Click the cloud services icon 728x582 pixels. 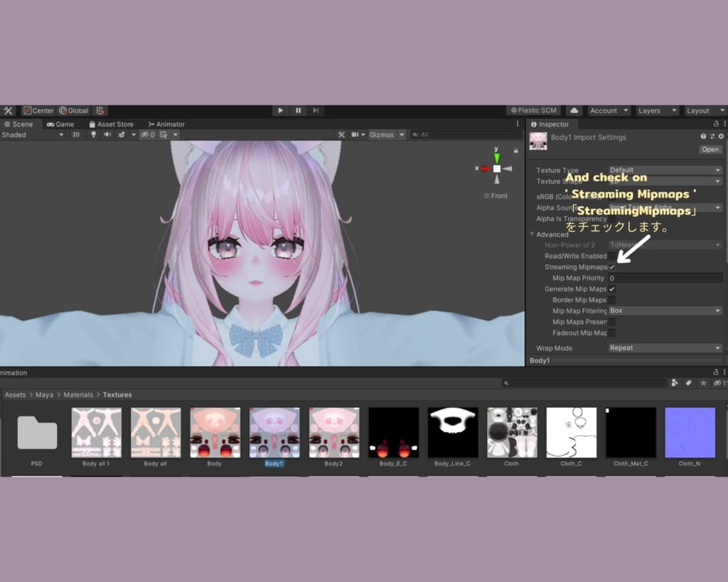[574, 110]
